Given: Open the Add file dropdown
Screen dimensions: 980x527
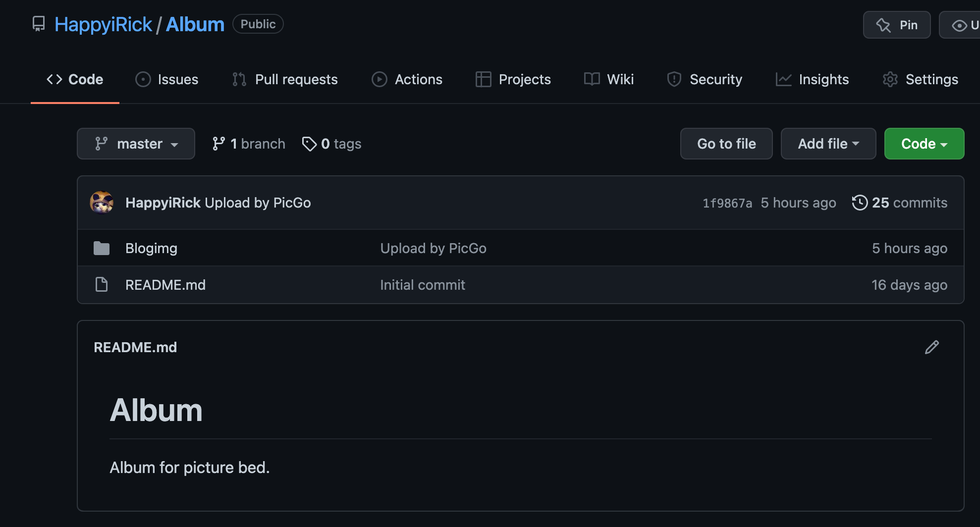Looking at the screenshot, I should point(828,144).
